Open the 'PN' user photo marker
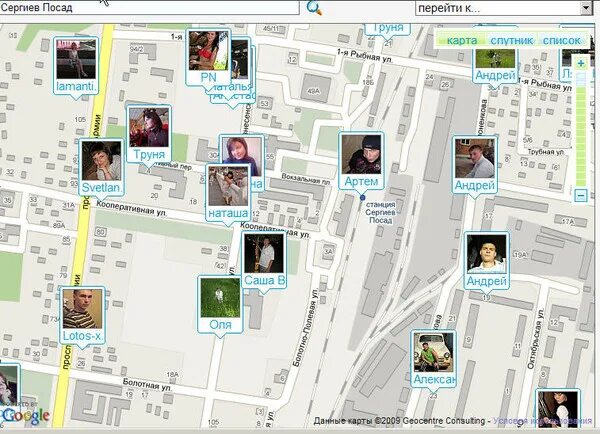600x434 pixels. tap(208, 58)
